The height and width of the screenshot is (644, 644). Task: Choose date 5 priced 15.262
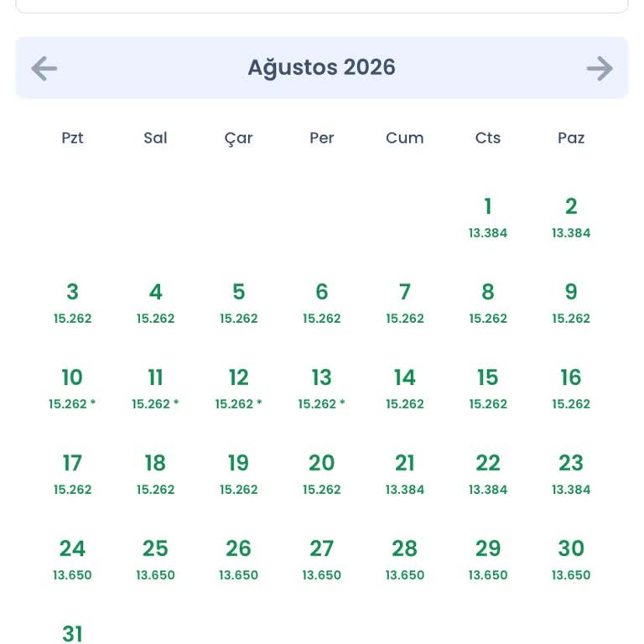239,303
